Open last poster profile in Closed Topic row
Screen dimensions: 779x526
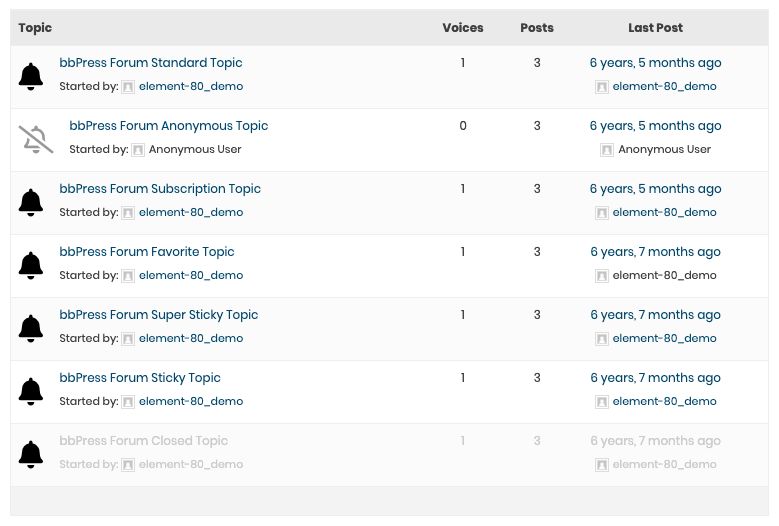click(664, 465)
